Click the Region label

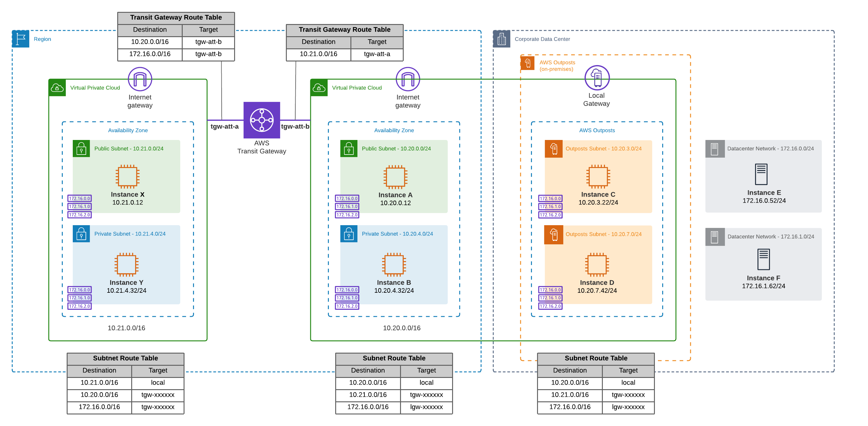[x=42, y=39]
